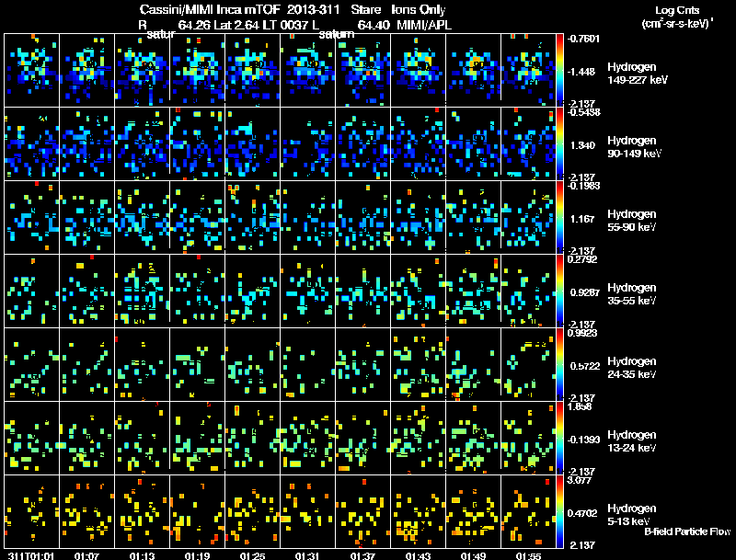Click the Cassini/MIMI Inca mTOF title text
This screenshot has height=560, width=736.
coord(210,10)
